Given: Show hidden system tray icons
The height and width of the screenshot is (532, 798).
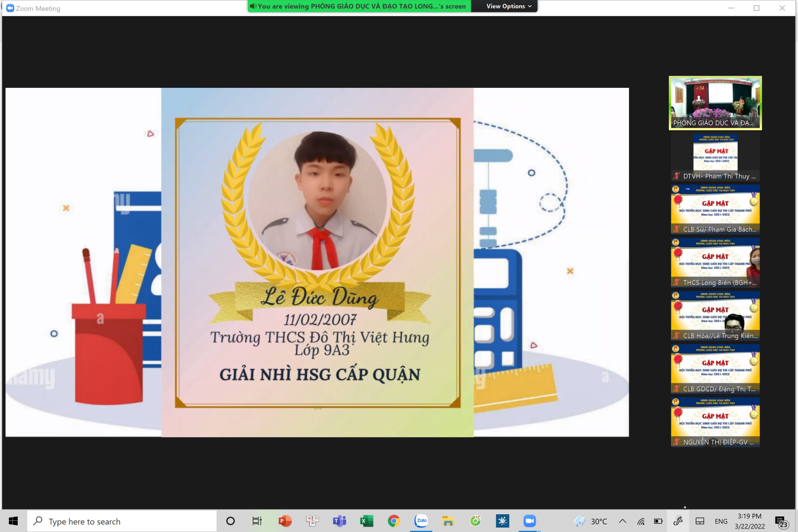Looking at the screenshot, I should tap(622, 521).
